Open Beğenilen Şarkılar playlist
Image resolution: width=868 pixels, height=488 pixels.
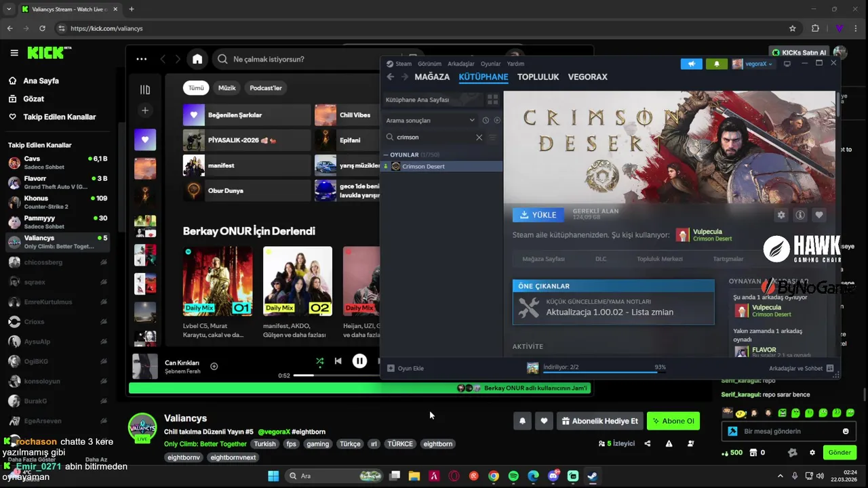click(247, 115)
